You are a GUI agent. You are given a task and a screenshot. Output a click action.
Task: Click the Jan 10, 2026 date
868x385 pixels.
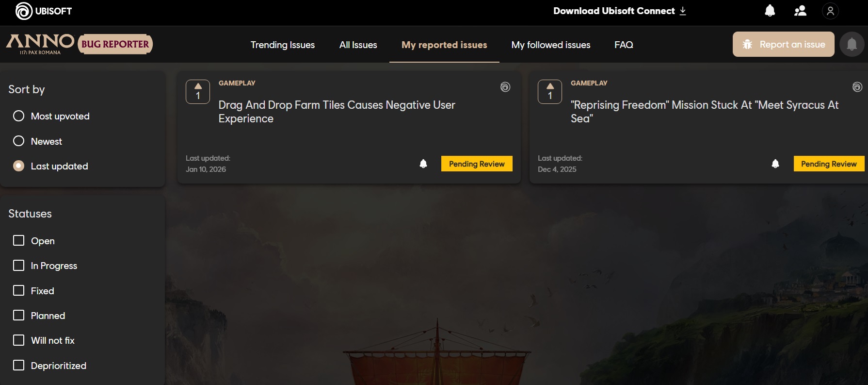tap(206, 169)
